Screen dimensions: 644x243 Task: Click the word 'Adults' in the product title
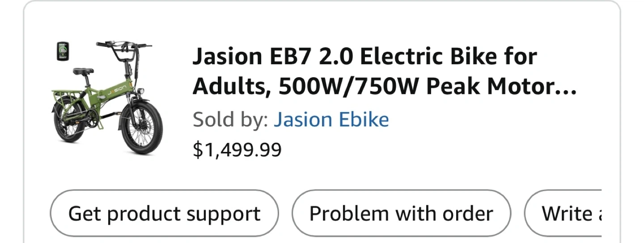(x=230, y=88)
